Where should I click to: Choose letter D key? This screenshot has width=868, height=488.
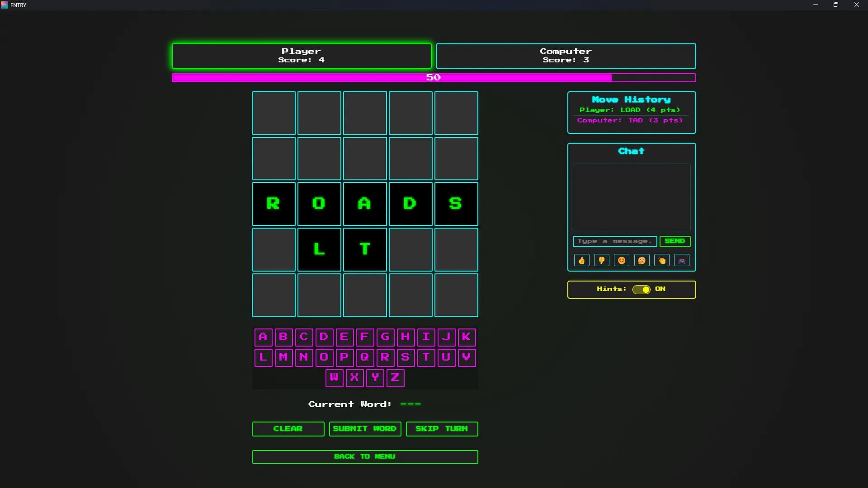tap(324, 337)
